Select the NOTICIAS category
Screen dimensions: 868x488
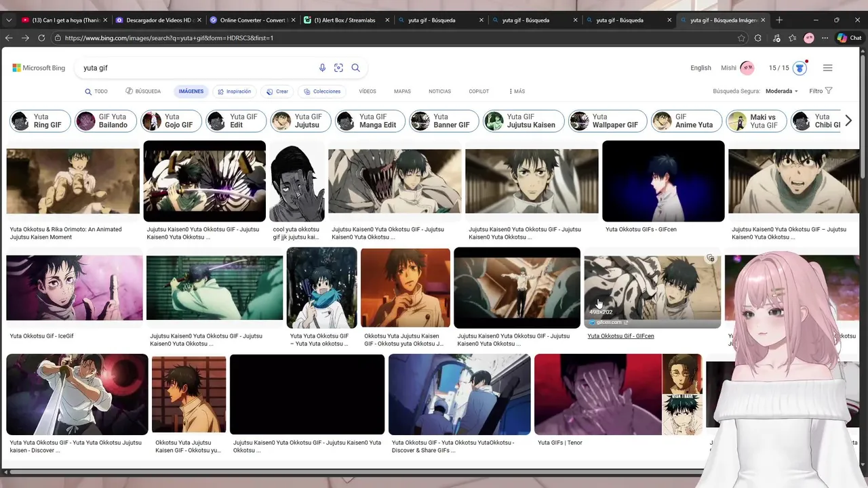click(x=439, y=91)
